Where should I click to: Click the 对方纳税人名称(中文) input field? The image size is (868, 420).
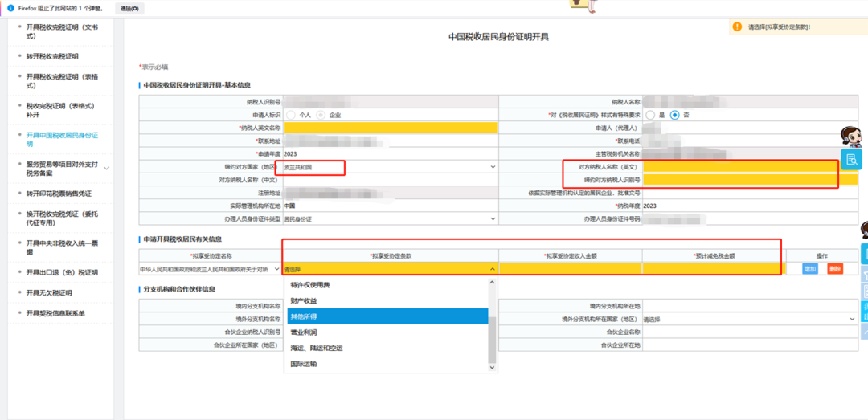pyautogui.click(x=391, y=180)
